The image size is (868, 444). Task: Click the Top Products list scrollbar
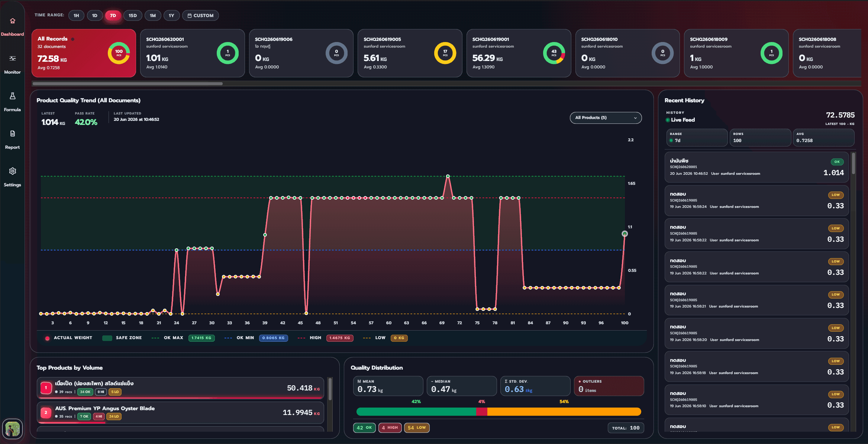[x=330, y=389]
